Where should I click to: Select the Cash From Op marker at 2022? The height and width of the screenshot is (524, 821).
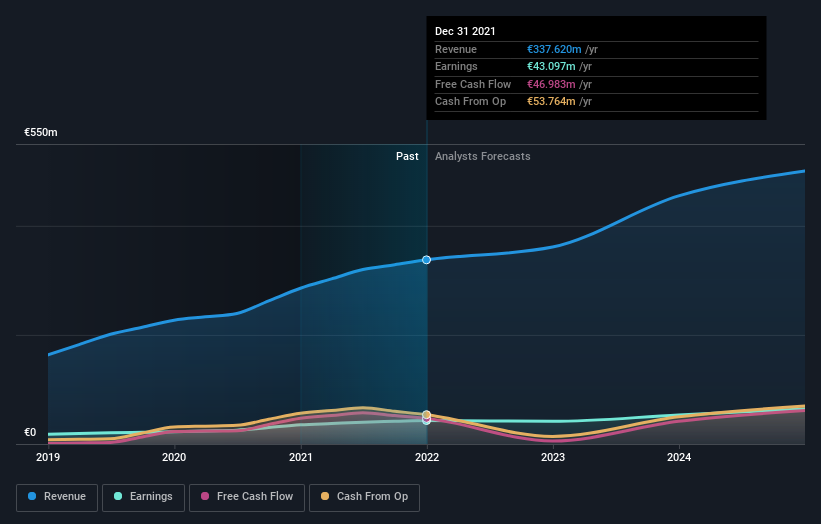pos(426,415)
